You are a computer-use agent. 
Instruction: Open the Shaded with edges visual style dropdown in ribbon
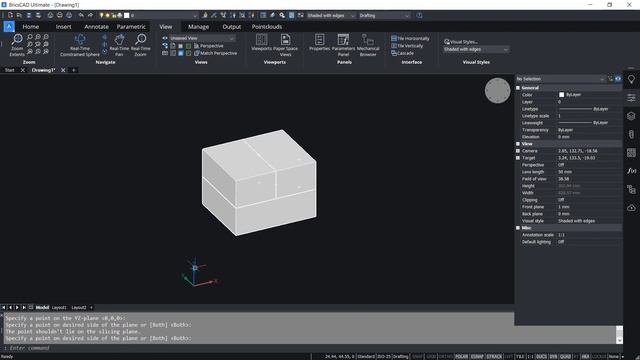pyautogui.click(x=476, y=49)
